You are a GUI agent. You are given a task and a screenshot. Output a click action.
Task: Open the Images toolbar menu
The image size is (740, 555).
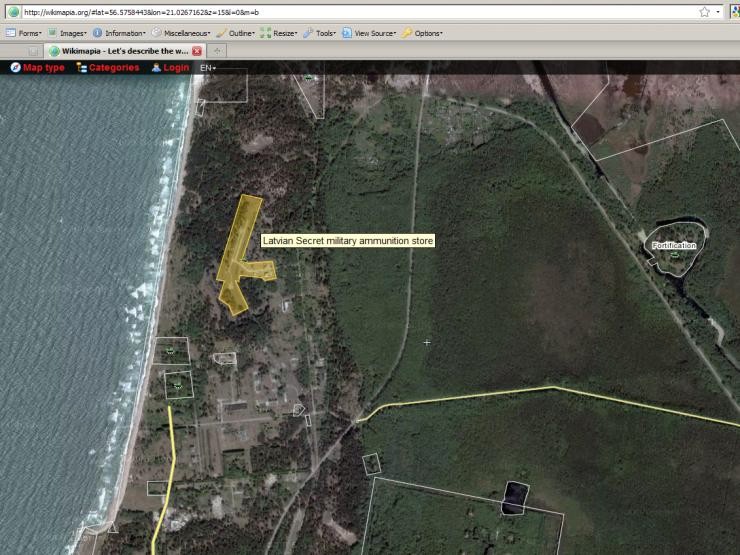click(66, 33)
